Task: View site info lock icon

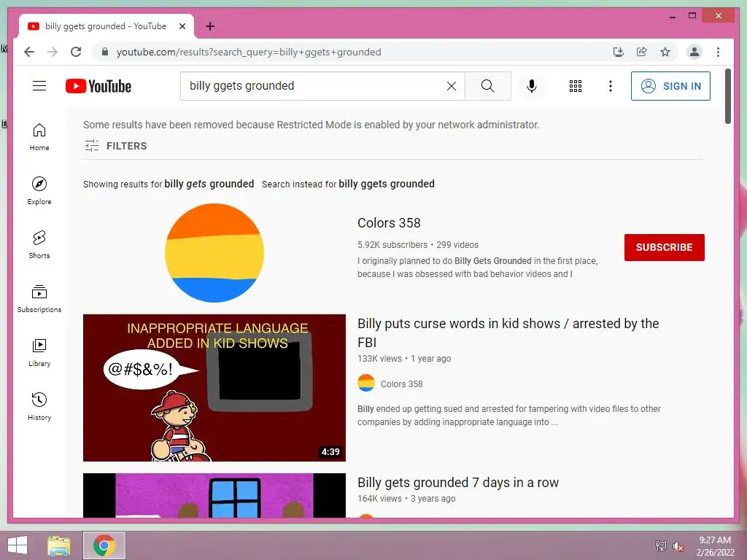Action: click(105, 52)
